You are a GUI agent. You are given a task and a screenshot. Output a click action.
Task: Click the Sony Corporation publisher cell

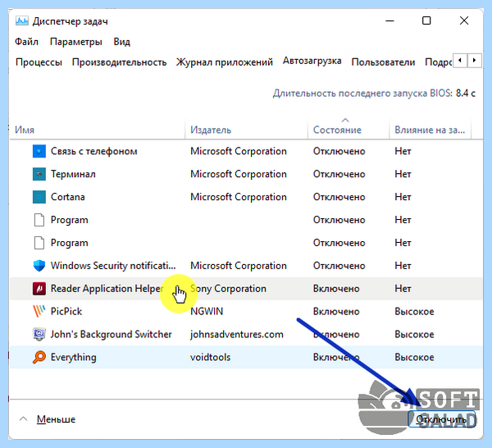[x=229, y=289]
